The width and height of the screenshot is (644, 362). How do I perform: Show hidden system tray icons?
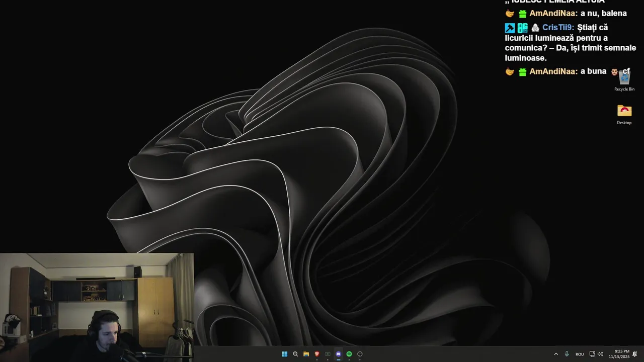click(556, 354)
